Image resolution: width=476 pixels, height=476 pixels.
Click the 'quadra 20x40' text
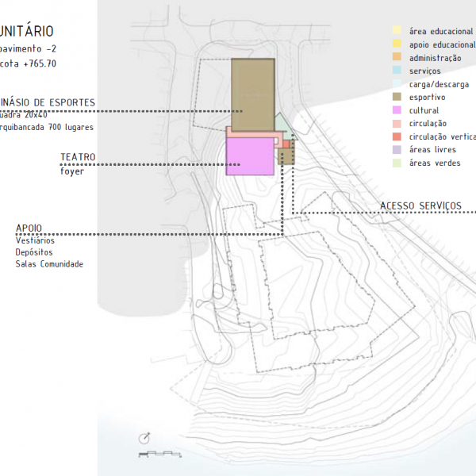[x=24, y=115]
